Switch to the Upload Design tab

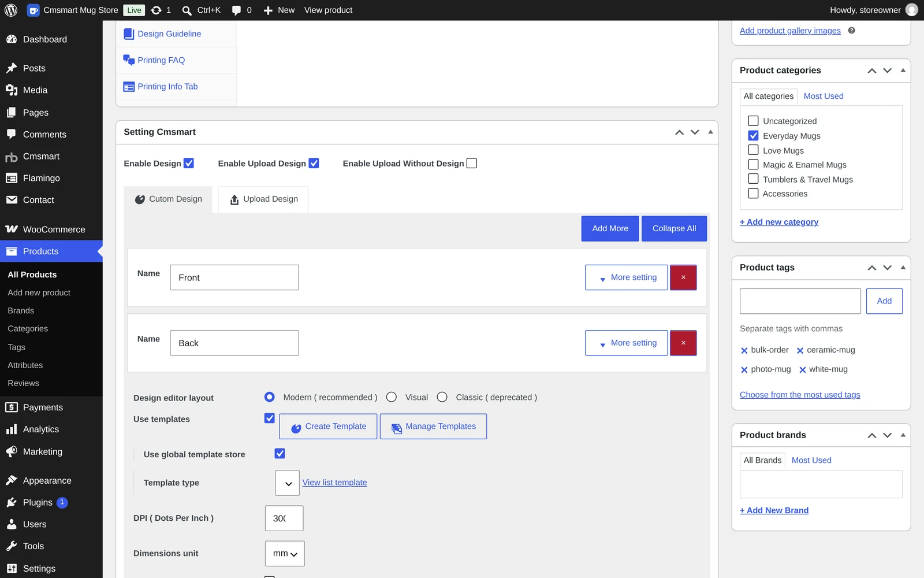pyautogui.click(x=263, y=199)
